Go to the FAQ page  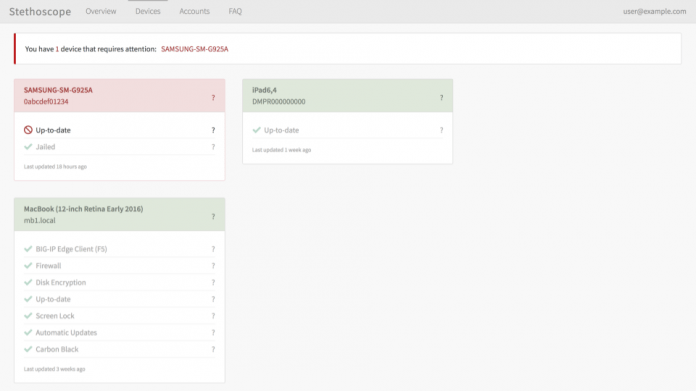point(235,11)
